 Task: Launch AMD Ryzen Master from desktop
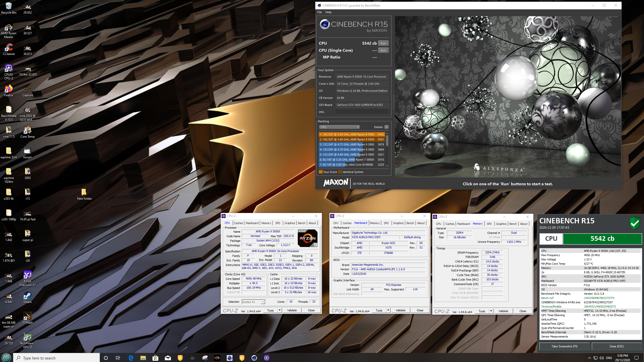tap(9, 31)
